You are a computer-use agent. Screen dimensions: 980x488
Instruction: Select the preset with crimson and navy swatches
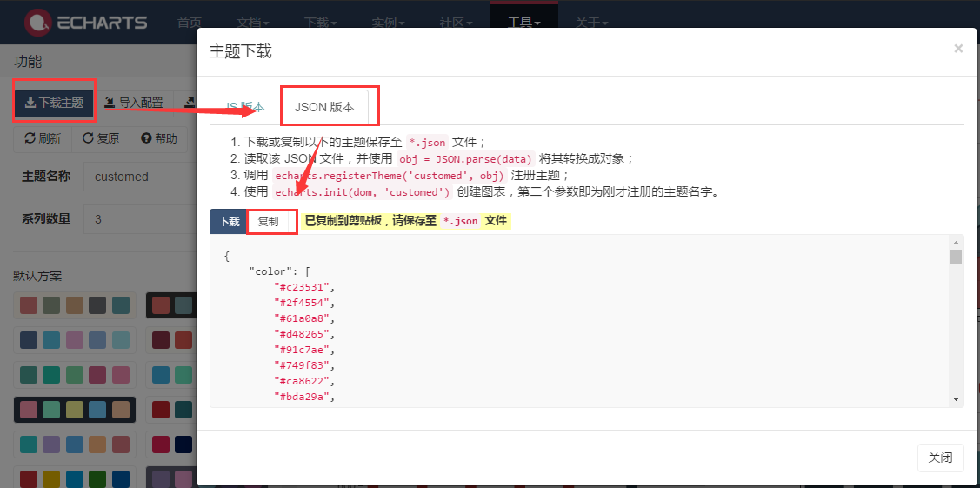(171, 445)
